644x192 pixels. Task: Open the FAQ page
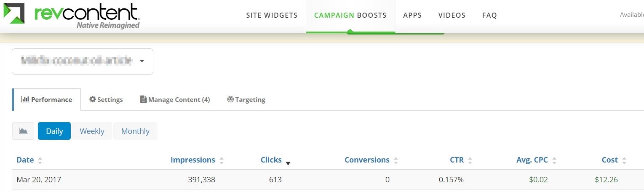pos(489,15)
